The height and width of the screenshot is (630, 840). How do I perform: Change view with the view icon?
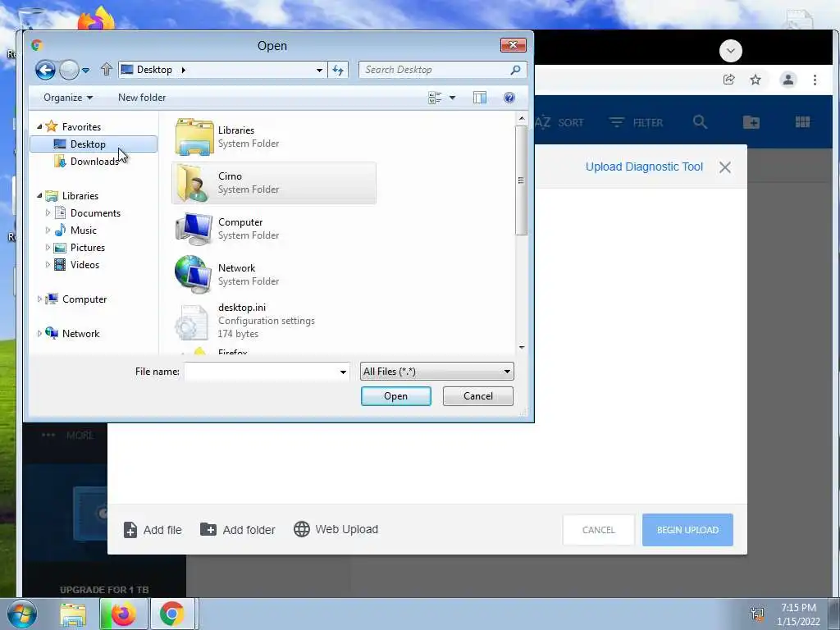(435, 98)
